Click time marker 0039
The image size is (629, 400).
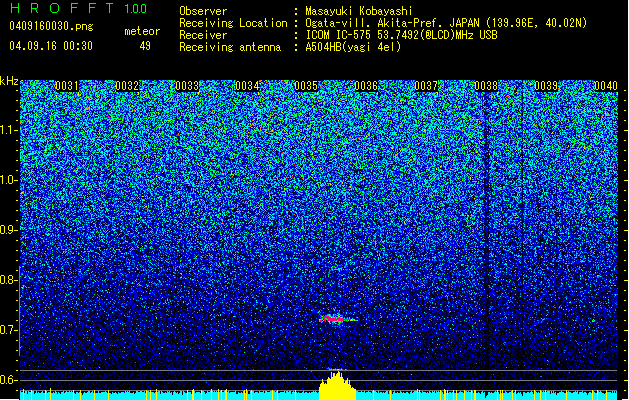[x=546, y=86]
